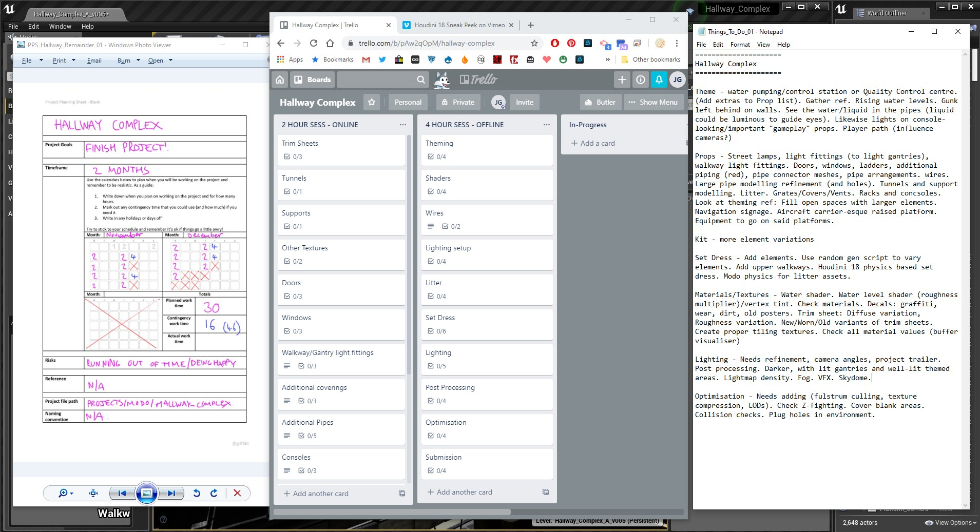
Task: Click the trello.com address bar
Action: point(427,43)
